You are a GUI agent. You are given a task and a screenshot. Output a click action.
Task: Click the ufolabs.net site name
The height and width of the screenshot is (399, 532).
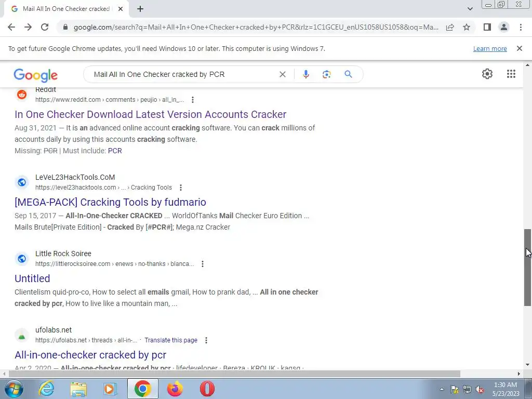click(54, 330)
